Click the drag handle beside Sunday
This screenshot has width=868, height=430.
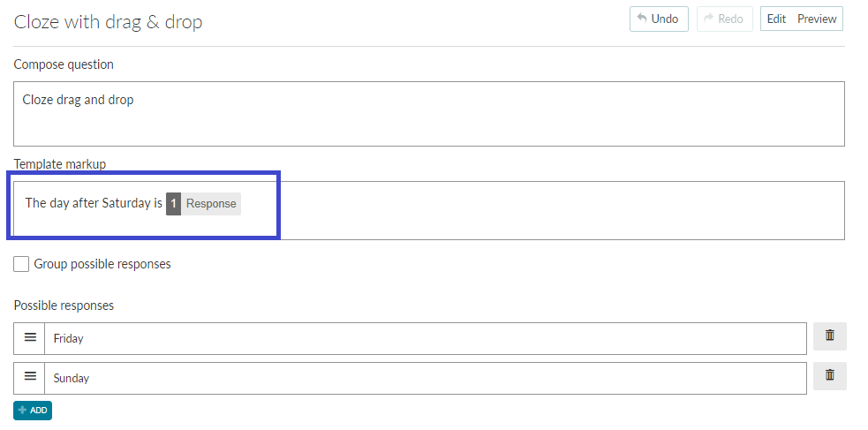[30, 377]
